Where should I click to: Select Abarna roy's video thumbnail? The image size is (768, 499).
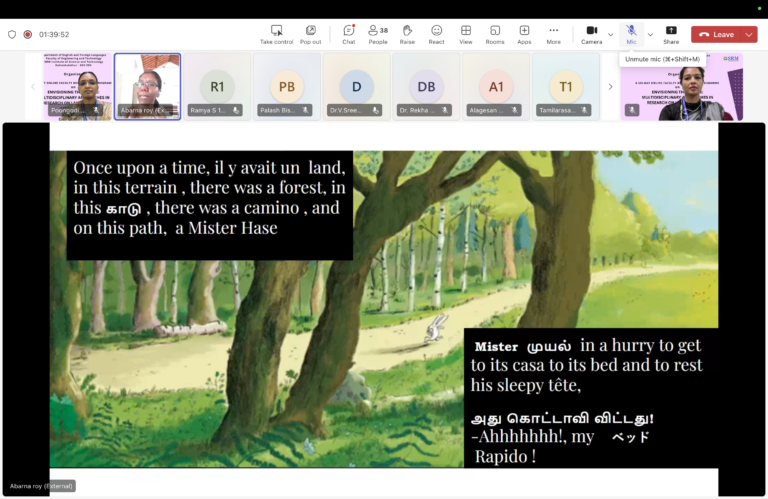(147, 86)
